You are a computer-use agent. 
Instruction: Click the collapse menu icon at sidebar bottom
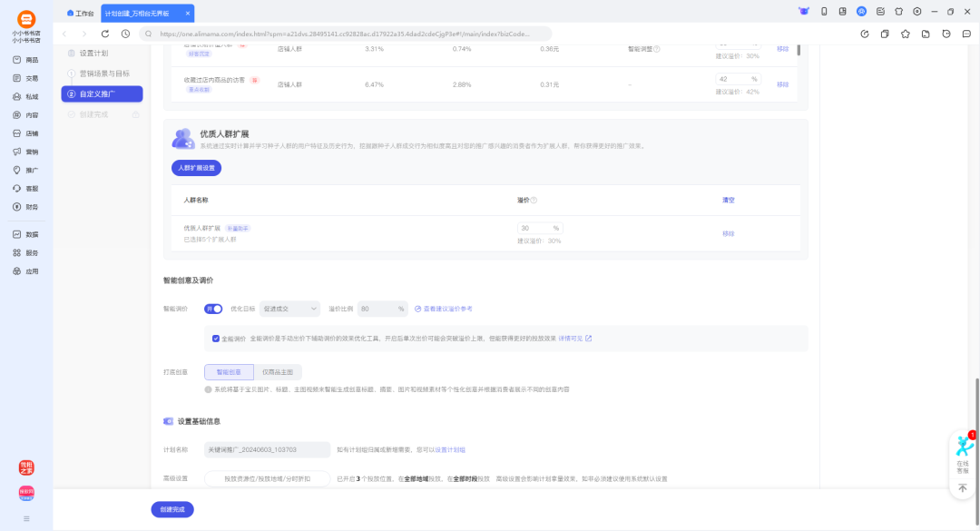coord(26,518)
